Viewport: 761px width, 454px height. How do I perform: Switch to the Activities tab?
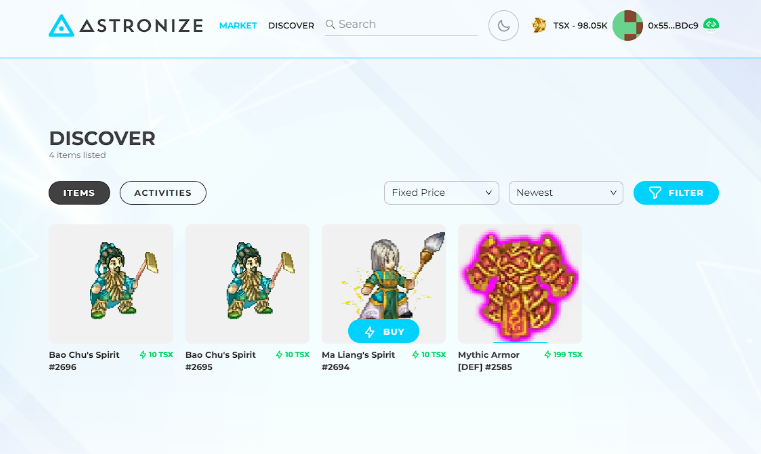tap(163, 193)
